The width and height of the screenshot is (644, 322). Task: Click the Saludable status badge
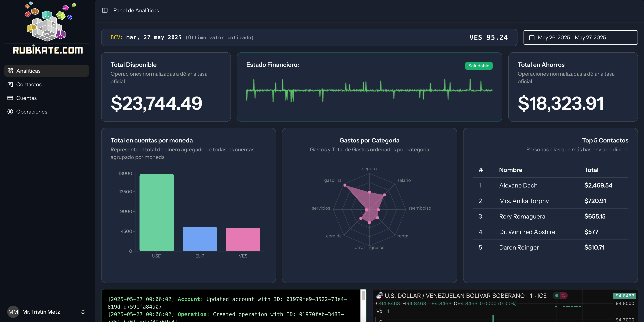click(478, 66)
